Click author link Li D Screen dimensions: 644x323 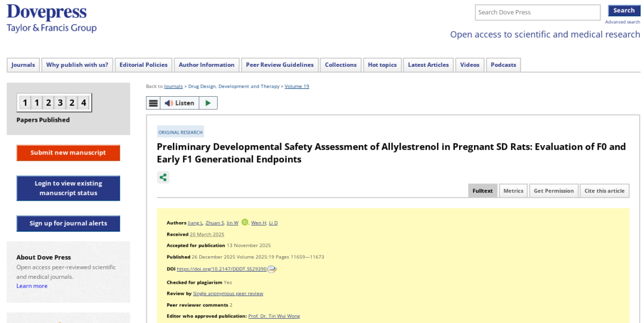[x=273, y=223]
